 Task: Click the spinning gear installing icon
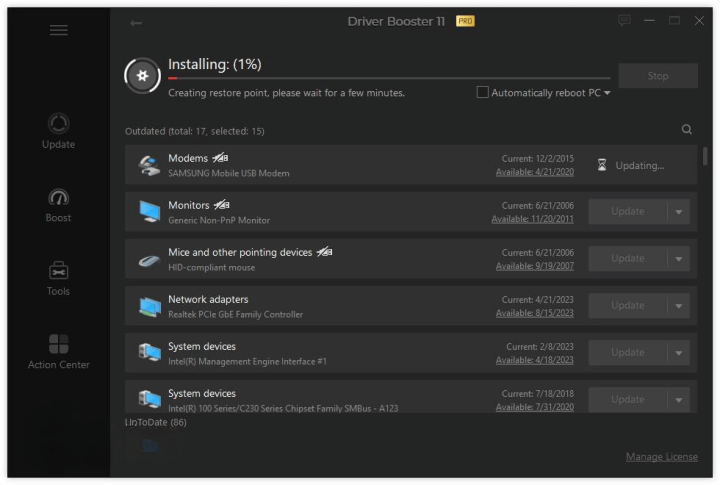pos(142,76)
